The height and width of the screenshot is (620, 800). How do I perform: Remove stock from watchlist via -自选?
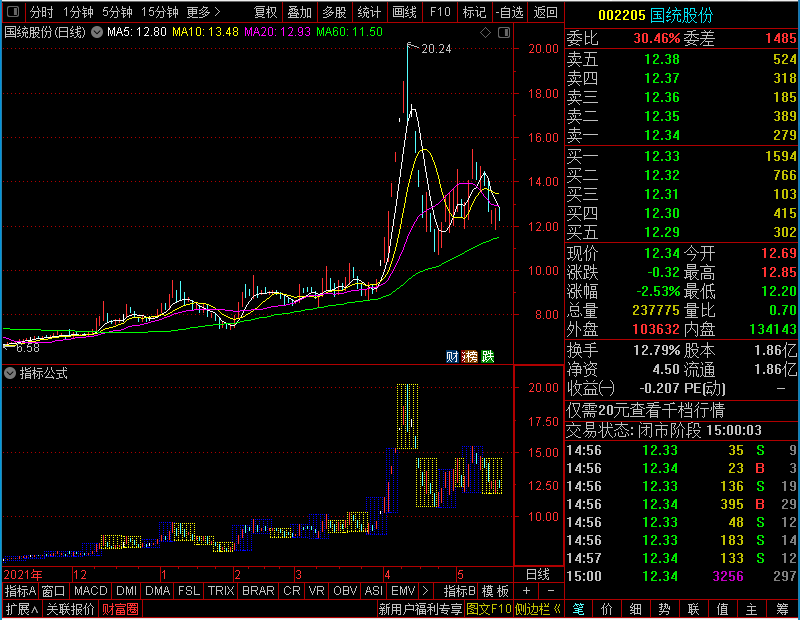coord(510,12)
